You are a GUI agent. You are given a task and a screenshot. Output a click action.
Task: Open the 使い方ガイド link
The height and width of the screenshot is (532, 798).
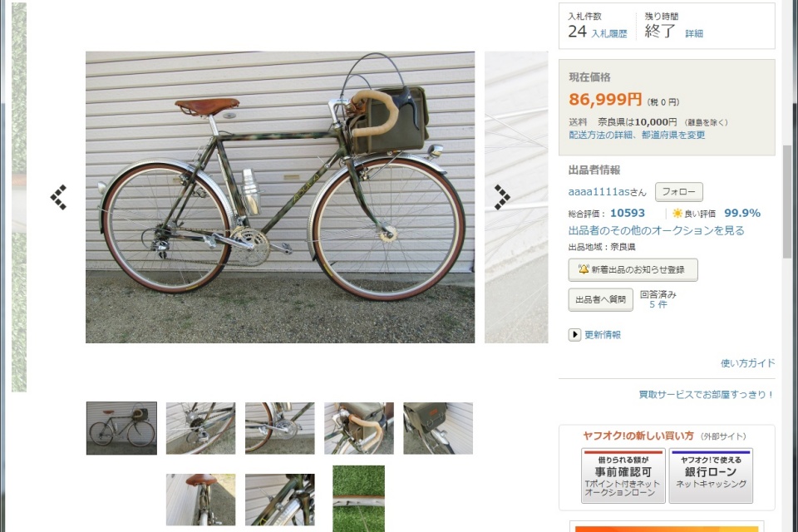tap(747, 363)
